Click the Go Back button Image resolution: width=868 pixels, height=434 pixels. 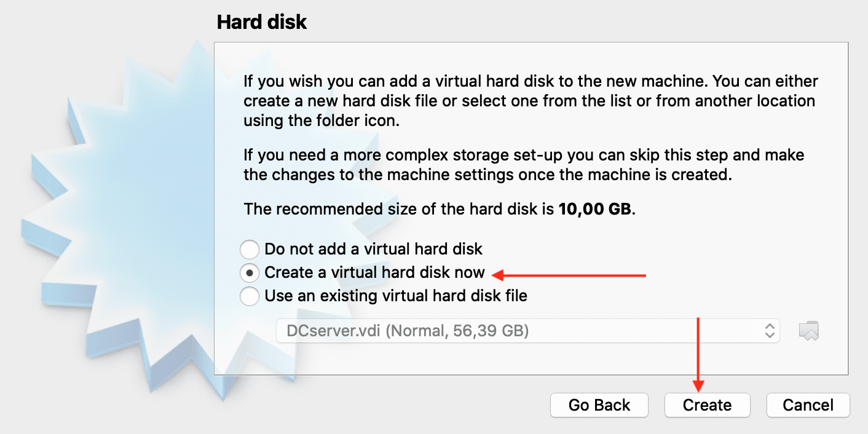point(599,405)
